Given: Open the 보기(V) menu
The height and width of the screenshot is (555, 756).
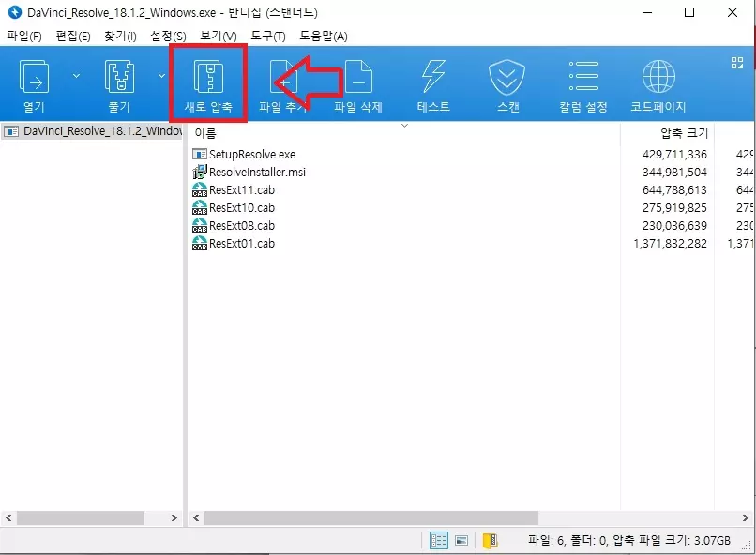Looking at the screenshot, I should click(x=219, y=37).
